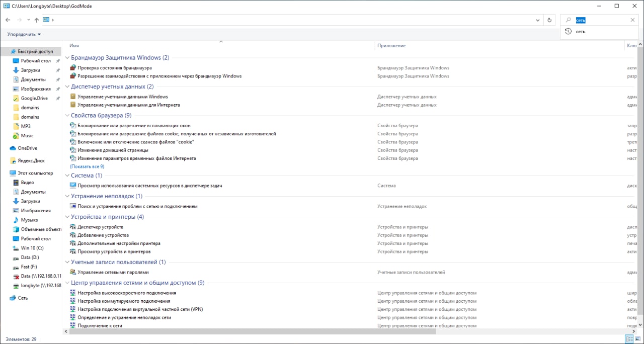Select Просмотр устройств и принтеров
644x344 pixels.
[x=114, y=251]
